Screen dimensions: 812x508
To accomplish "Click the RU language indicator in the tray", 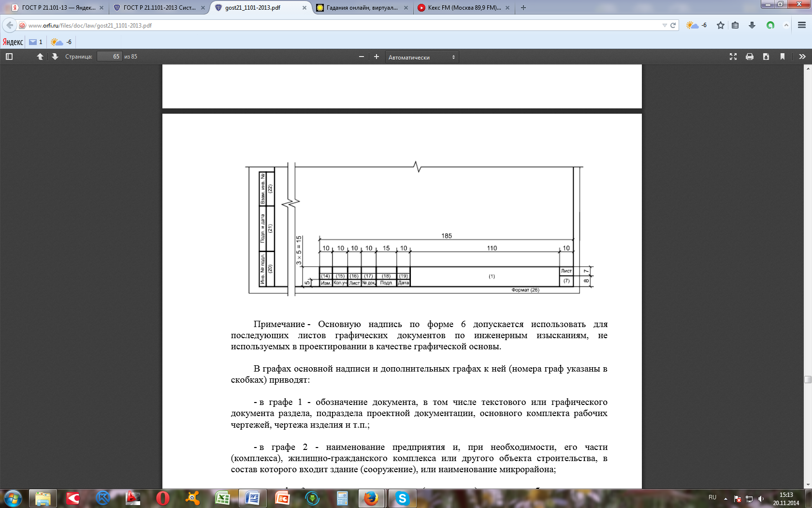I will [x=712, y=497].
